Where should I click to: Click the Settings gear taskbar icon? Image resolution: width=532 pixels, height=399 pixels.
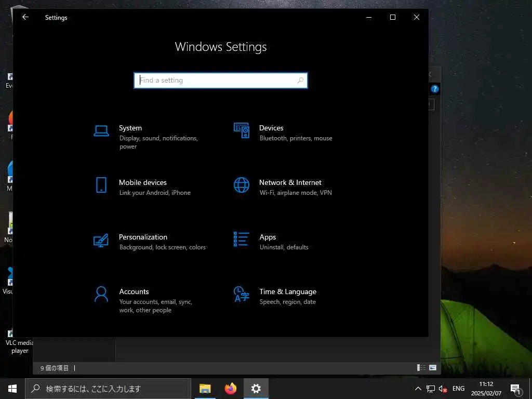click(256, 389)
